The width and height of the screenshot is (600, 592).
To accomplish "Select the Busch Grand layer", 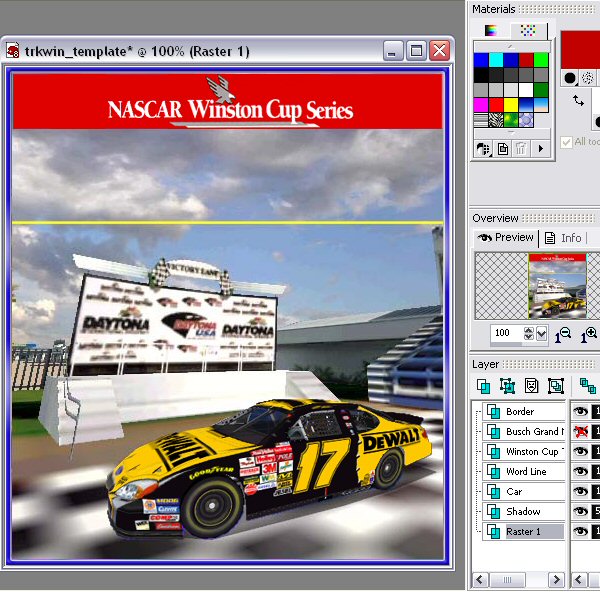I will [x=523, y=432].
